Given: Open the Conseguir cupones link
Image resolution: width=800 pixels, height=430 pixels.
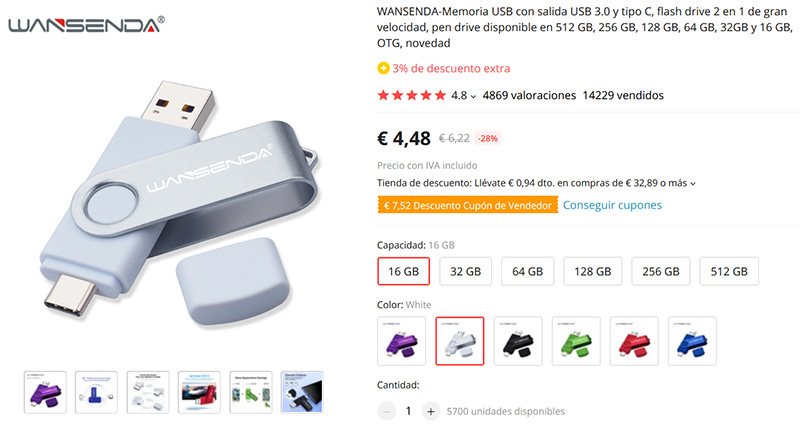Looking at the screenshot, I should (x=612, y=205).
